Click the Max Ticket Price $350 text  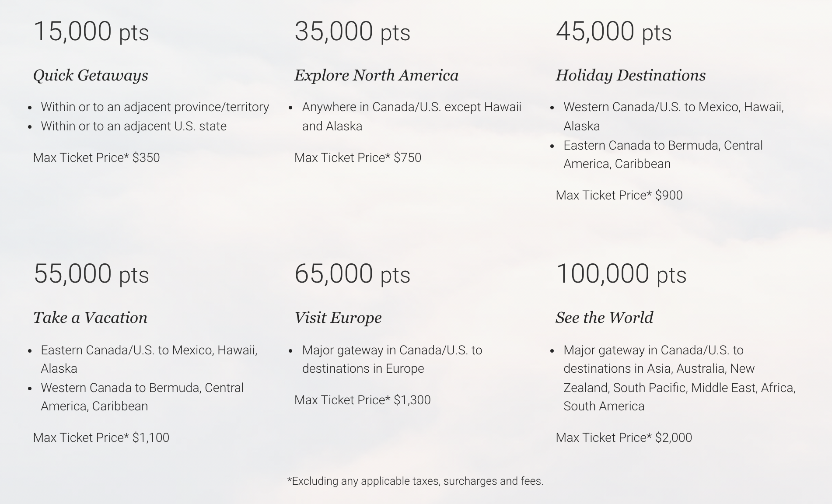point(96,157)
